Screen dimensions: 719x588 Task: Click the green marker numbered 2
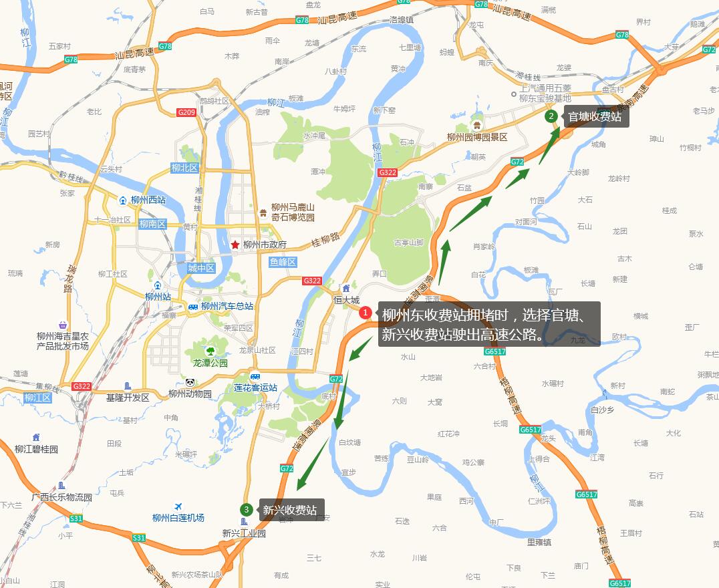551,116
